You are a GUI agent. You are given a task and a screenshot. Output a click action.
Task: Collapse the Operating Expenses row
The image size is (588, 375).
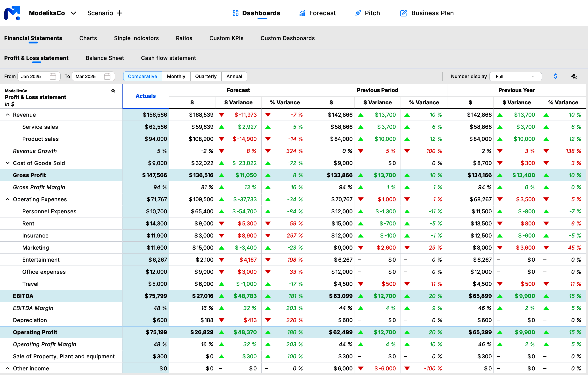7,199
